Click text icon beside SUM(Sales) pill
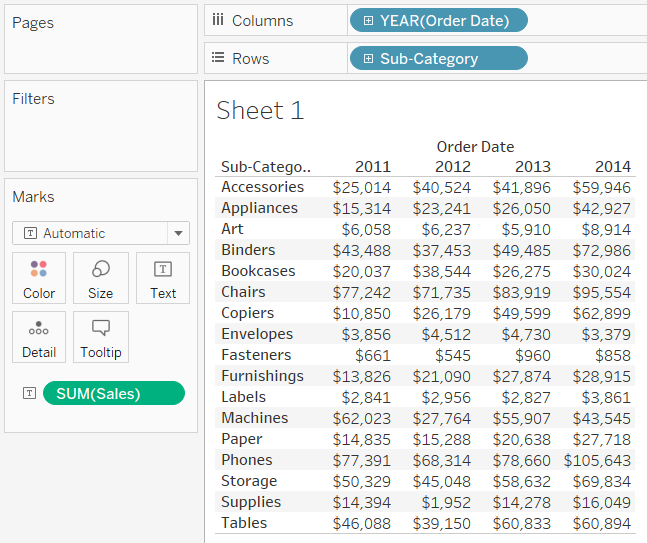Viewport: 647px width, 543px height. pos(28,394)
